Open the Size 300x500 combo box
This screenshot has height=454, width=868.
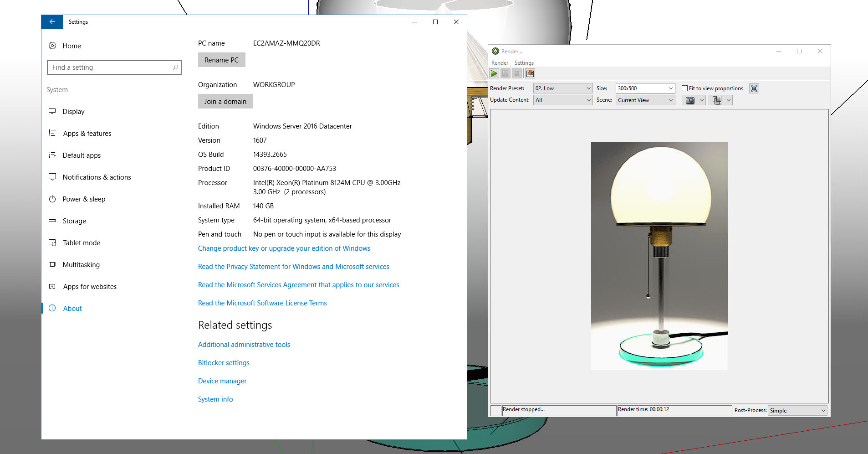(x=645, y=88)
